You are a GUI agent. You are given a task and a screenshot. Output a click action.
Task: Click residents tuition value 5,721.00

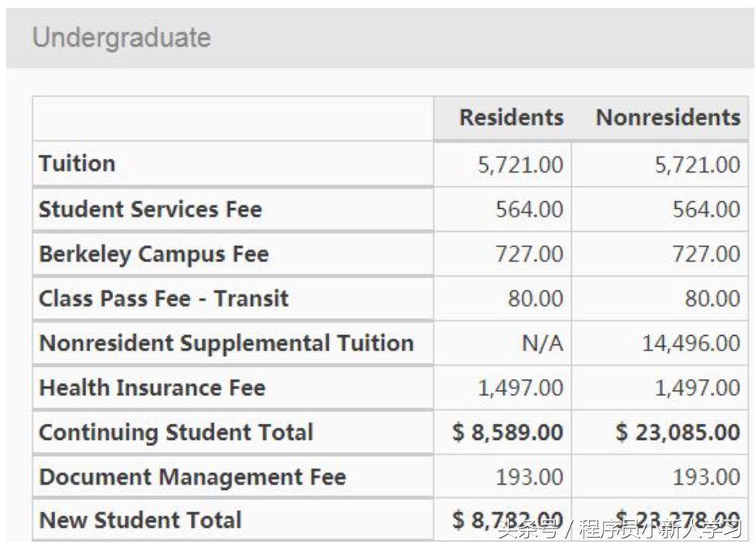pyautogui.click(x=520, y=164)
